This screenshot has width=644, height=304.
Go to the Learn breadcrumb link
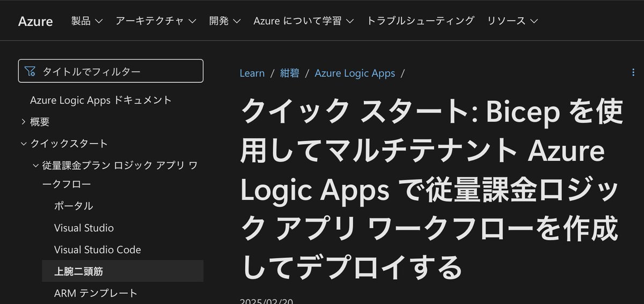(x=252, y=73)
